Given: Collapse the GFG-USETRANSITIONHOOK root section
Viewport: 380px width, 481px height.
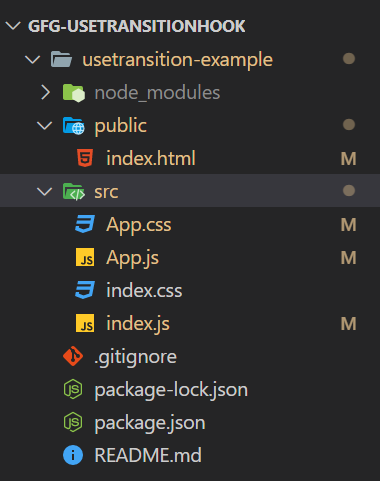Looking at the screenshot, I should click(x=13, y=26).
